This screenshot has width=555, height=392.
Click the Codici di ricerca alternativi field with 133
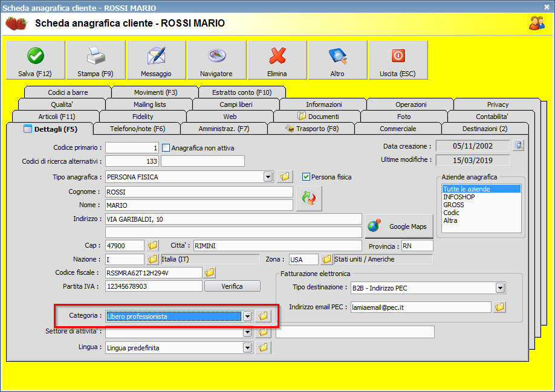coord(132,161)
